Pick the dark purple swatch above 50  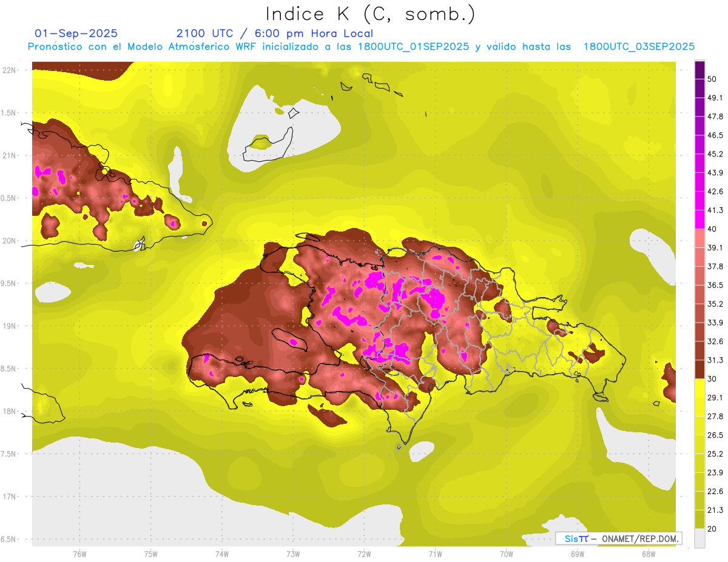click(x=699, y=70)
